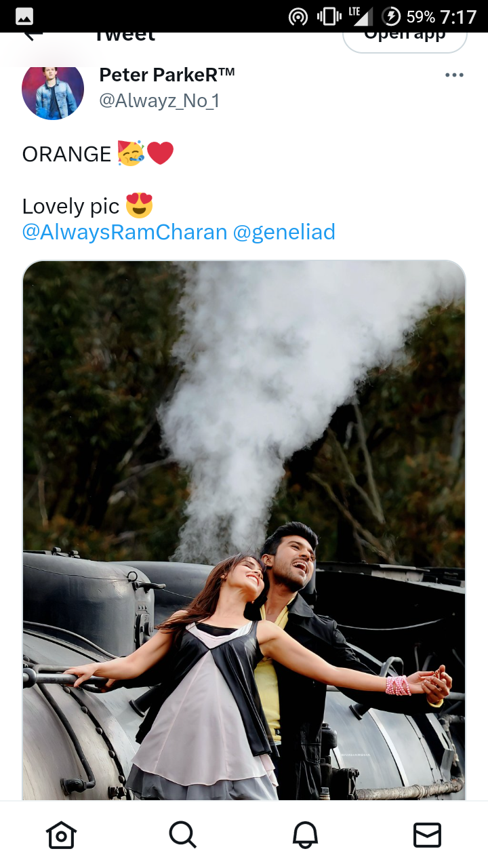This screenshot has width=488, height=868.
Task: Open the Peter ParkeR™ display name
Action: [x=167, y=75]
